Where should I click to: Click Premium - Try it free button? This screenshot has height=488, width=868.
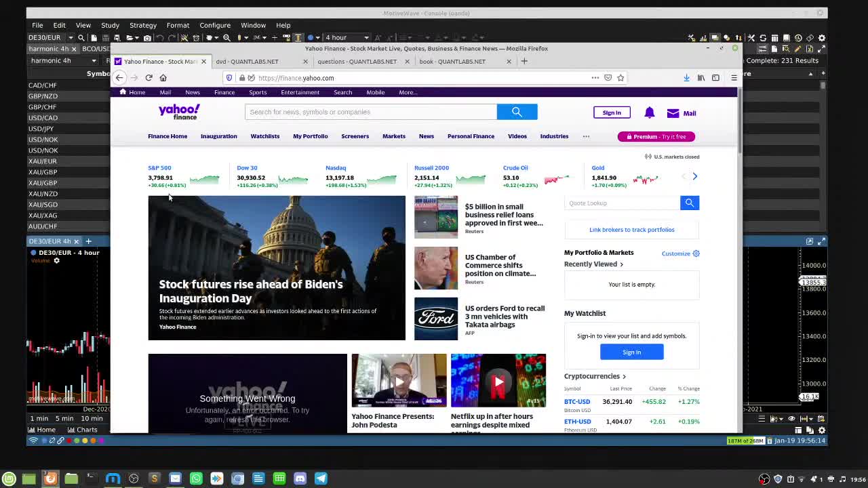[656, 136]
